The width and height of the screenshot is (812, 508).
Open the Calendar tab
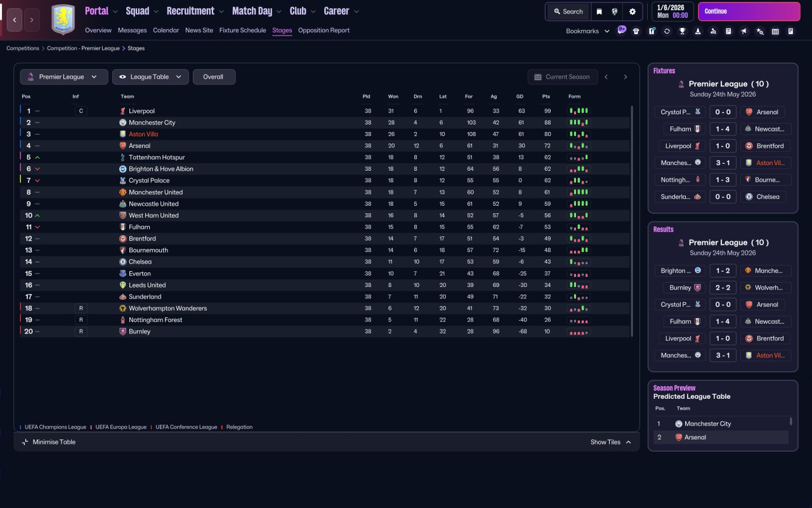pos(166,30)
